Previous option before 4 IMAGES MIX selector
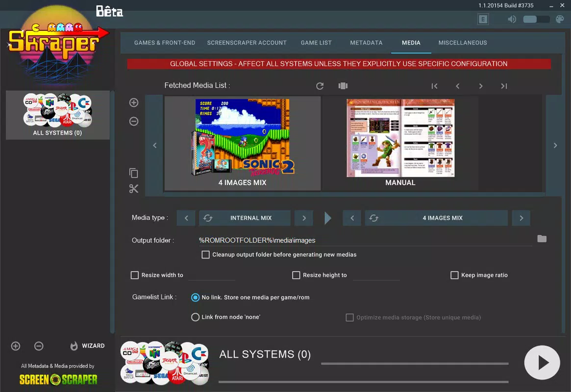The image size is (571, 392). [352, 218]
